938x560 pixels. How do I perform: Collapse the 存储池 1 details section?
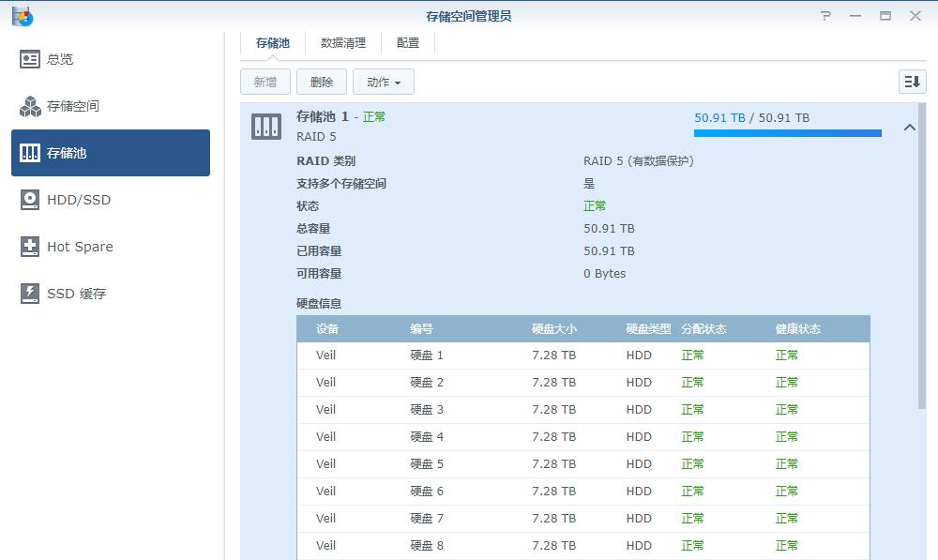tap(908, 126)
